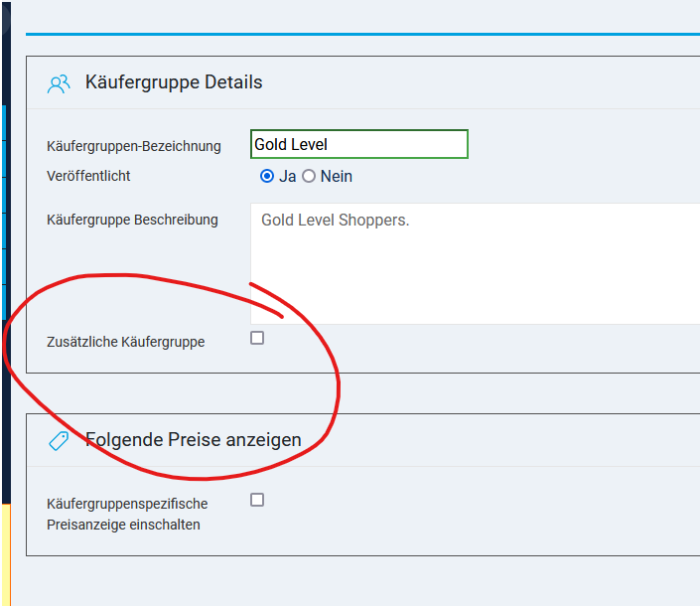Click the Käufergruppe Details people icon

(x=59, y=83)
